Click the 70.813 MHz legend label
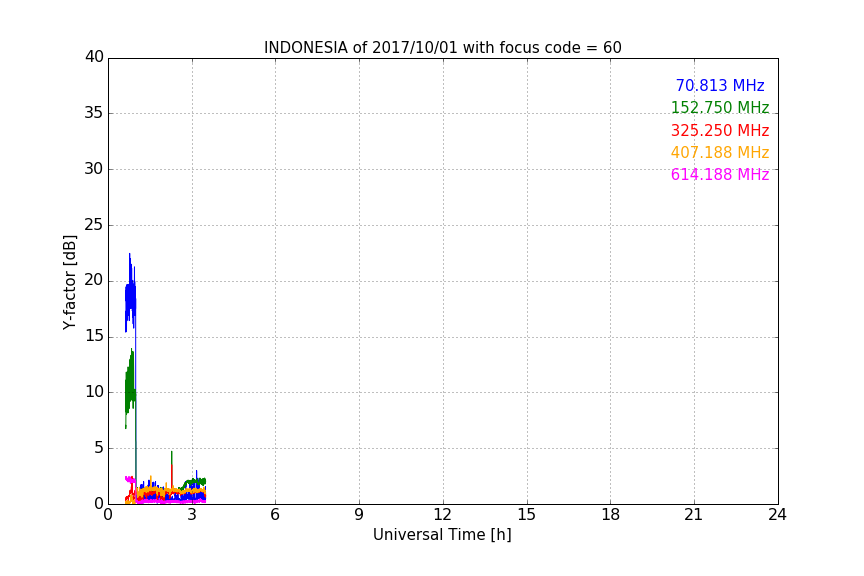864x576 pixels. [720, 86]
